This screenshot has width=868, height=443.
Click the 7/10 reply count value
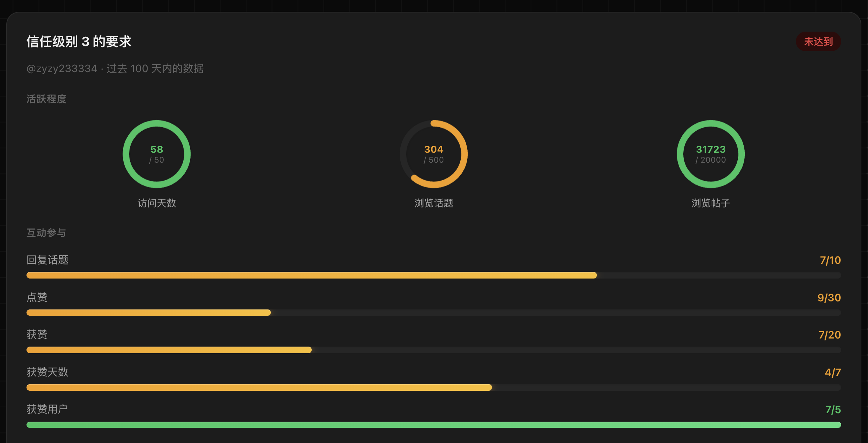pos(830,261)
